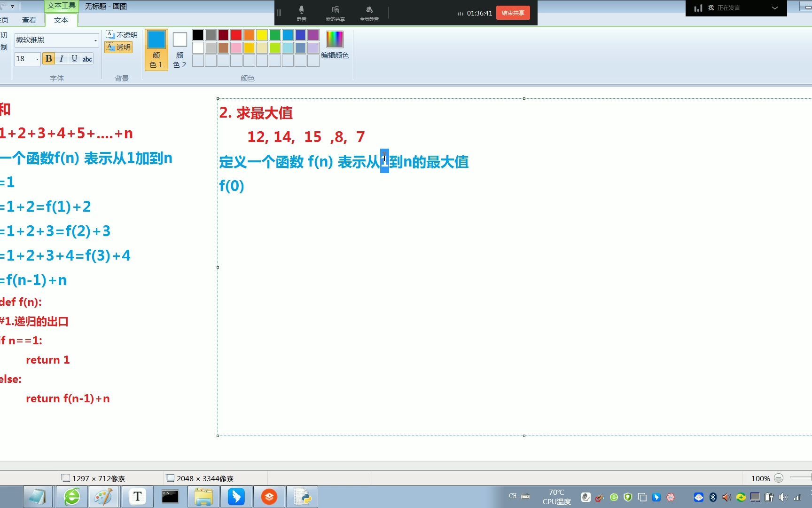
Task: Open the 编辑颜色 edit colors dialog
Action: click(x=335, y=45)
